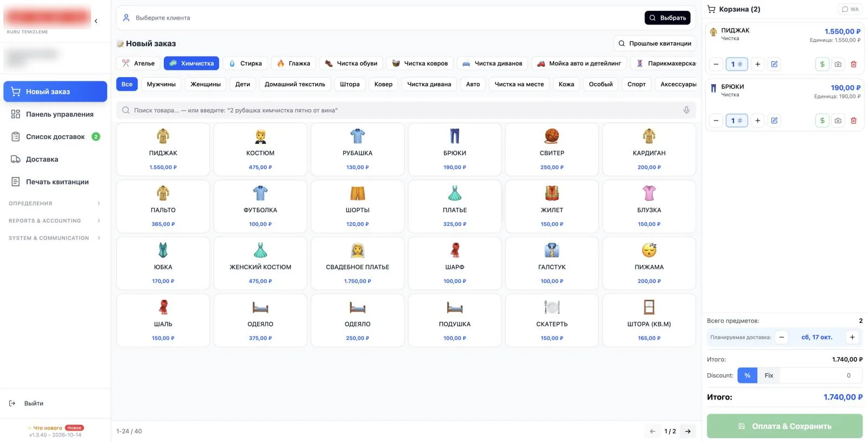Collapse the sidebar with the chevron arrow

point(96,21)
